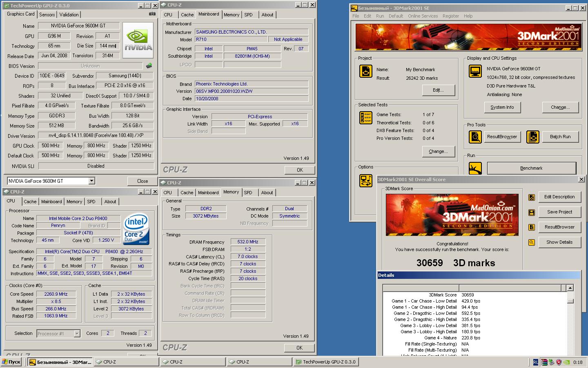Click the Details list scroll up arrow
588x368 pixels.
(570, 288)
